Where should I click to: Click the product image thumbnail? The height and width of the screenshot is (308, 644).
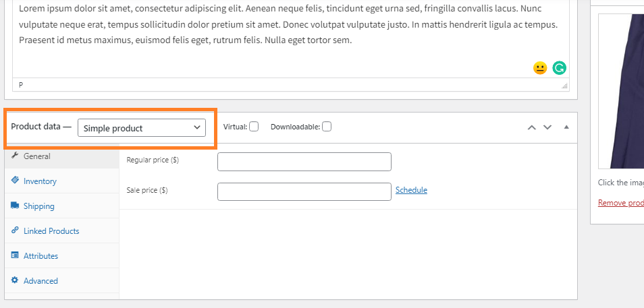point(621,91)
